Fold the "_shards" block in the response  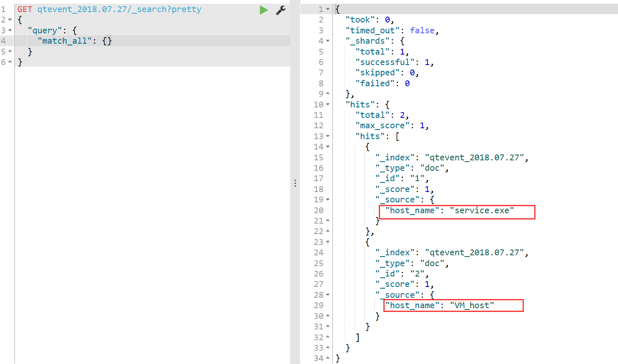[328, 41]
